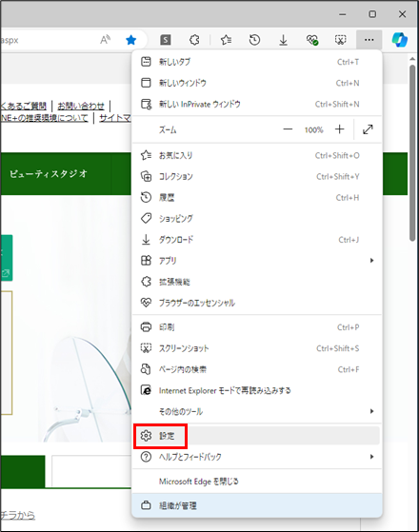
Task: Increase zoom with the plus button
Action: click(340, 129)
